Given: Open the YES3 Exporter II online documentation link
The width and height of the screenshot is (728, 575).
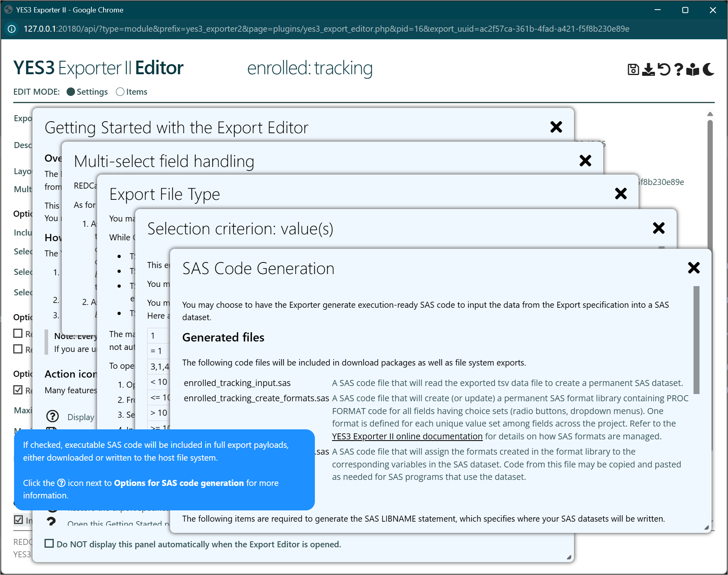Looking at the screenshot, I should (407, 436).
